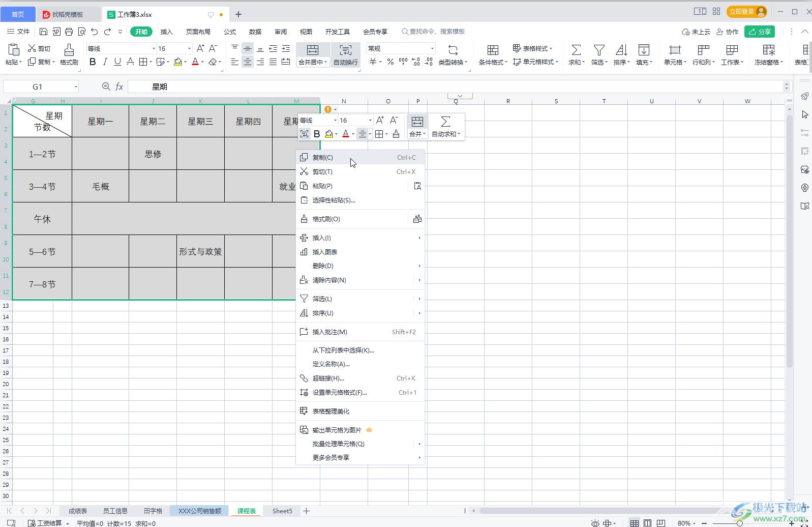Viewport: 812px width, 527px height.
Task: Toggle Underline in the ribbon
Action: (117, 62)
